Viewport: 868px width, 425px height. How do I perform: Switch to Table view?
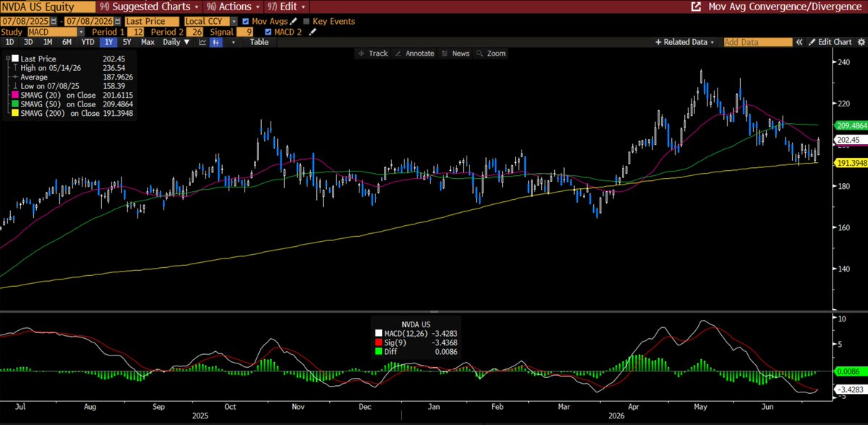pyautogui.click(x=259, y=42)
